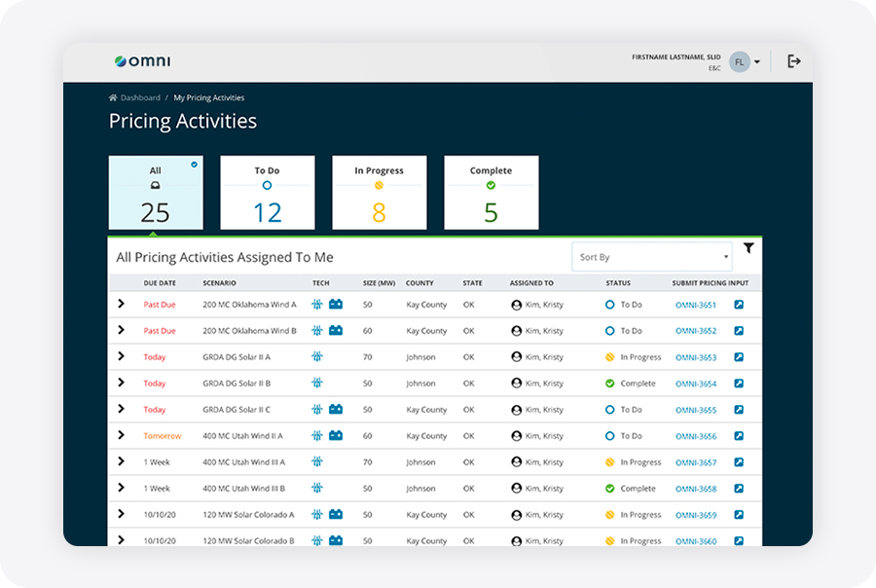Click the assignee avatar in the OMNI-3653 row
The image size is (876, 588).
click(x=516, y=357)
